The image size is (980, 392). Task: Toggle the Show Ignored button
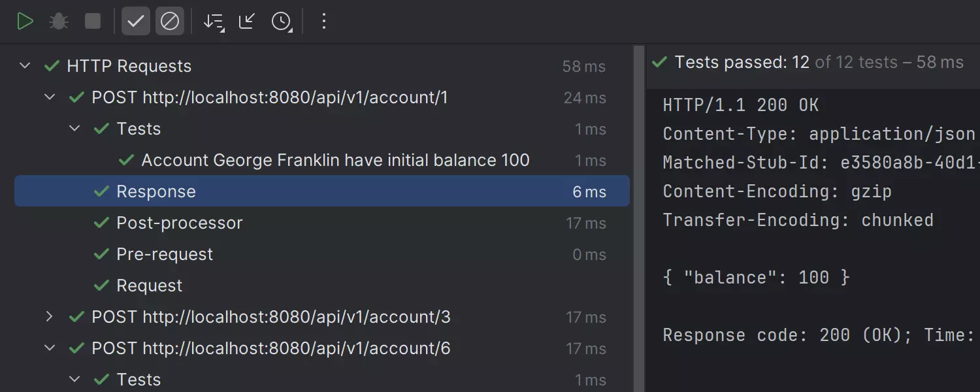pyautogui.click(x=170, y=22)
